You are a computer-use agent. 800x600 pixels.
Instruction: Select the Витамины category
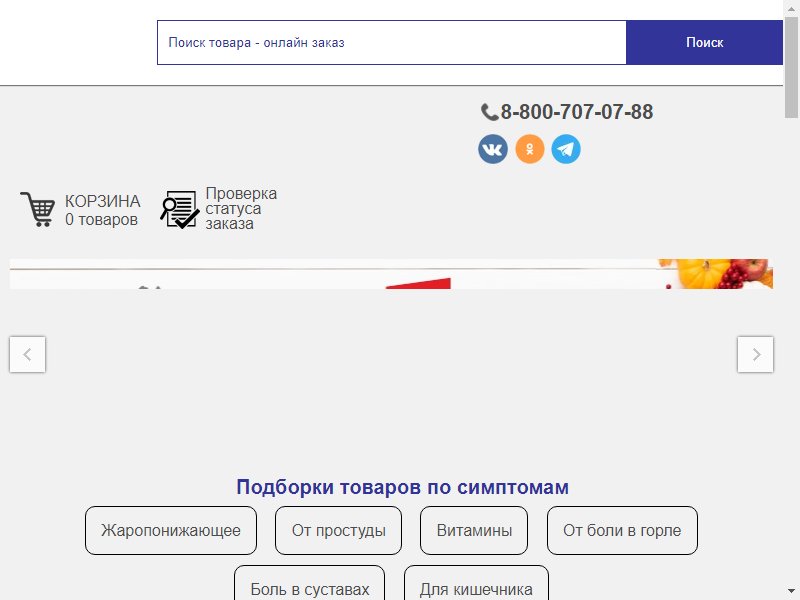point(474,531)
